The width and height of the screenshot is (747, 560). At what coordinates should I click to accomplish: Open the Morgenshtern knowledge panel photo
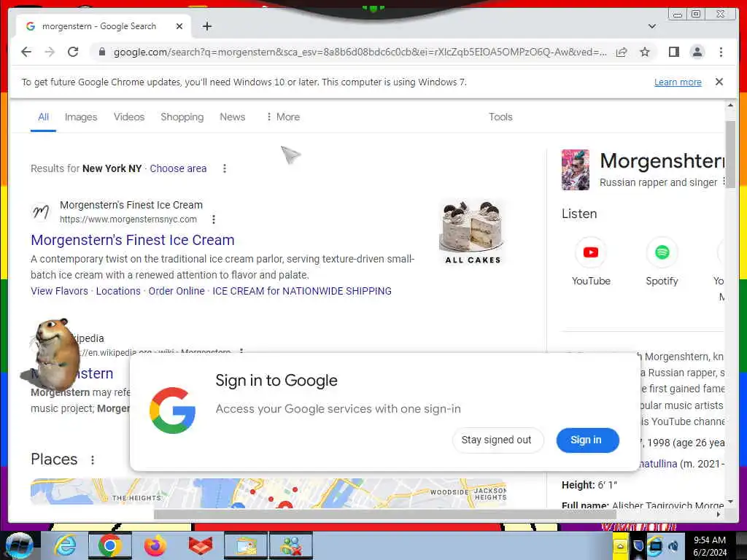tap(575, 170)
